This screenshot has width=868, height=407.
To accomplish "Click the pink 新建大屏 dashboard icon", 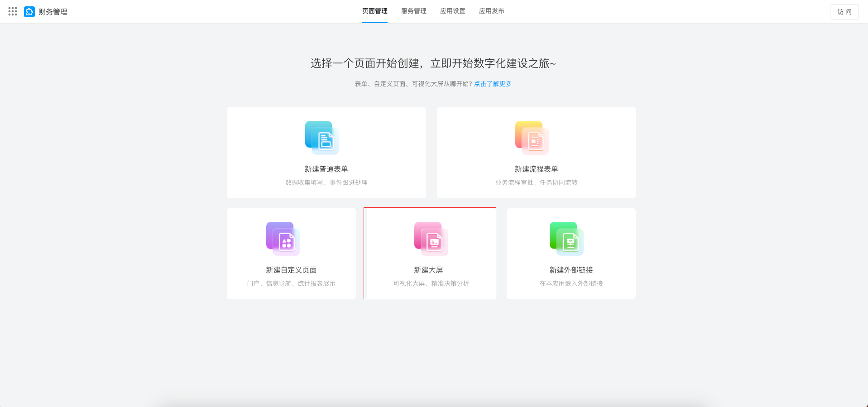I will coord(431,239).
